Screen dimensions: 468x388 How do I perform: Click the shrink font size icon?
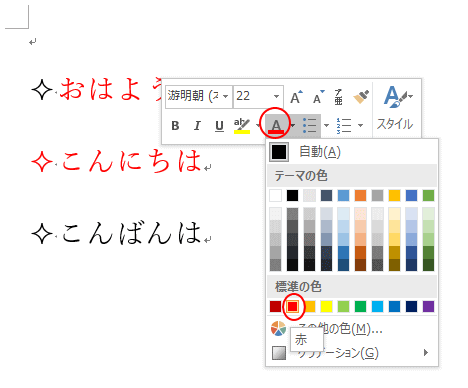[318, 97]
